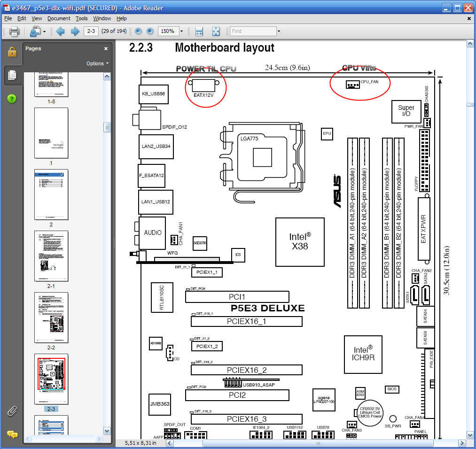This screenshot has width=476, height=449.
Task: Click the Pages panel scroll down arrow
Action: [107, 431]
